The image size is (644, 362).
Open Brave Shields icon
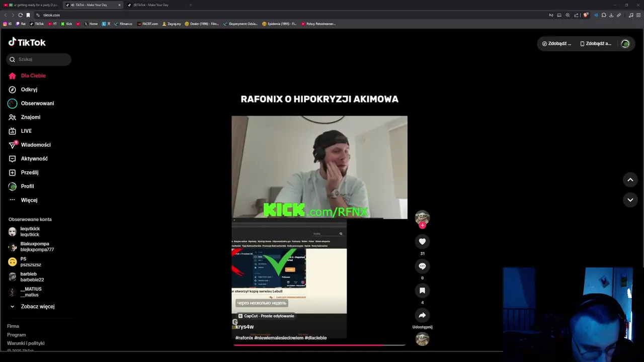pyautogui.click(x=586, y=15)
